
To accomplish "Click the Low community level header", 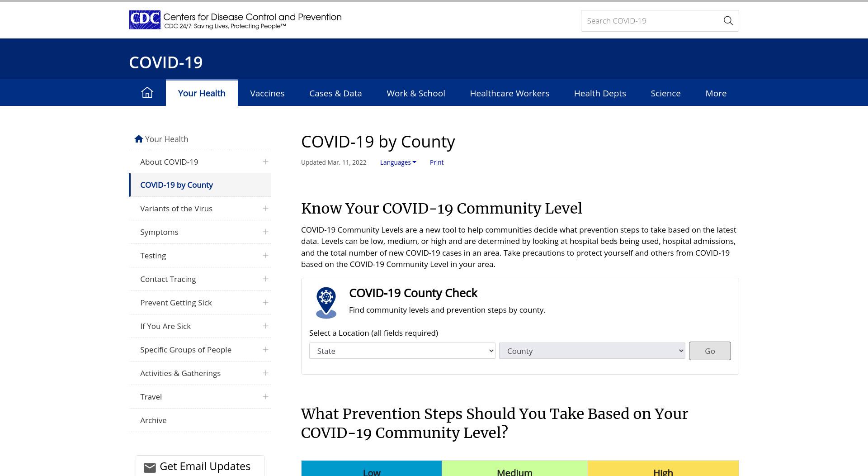I will point(372,469).
